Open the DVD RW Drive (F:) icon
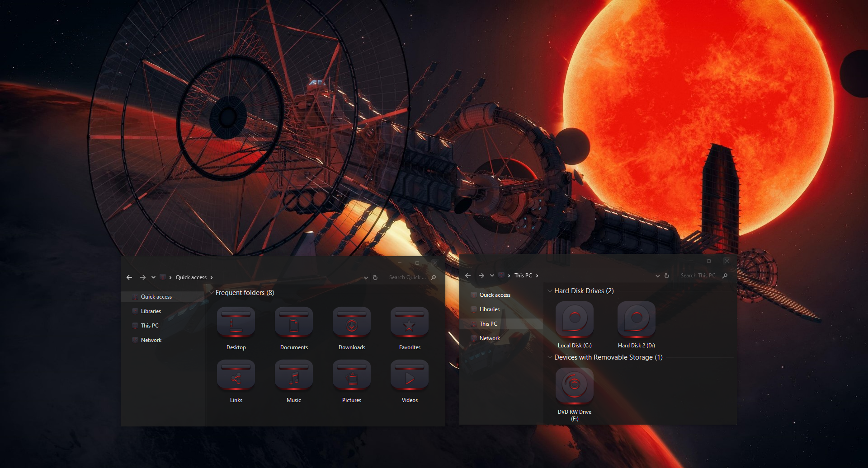The image size is (868, 468). [x=575, y=386]
